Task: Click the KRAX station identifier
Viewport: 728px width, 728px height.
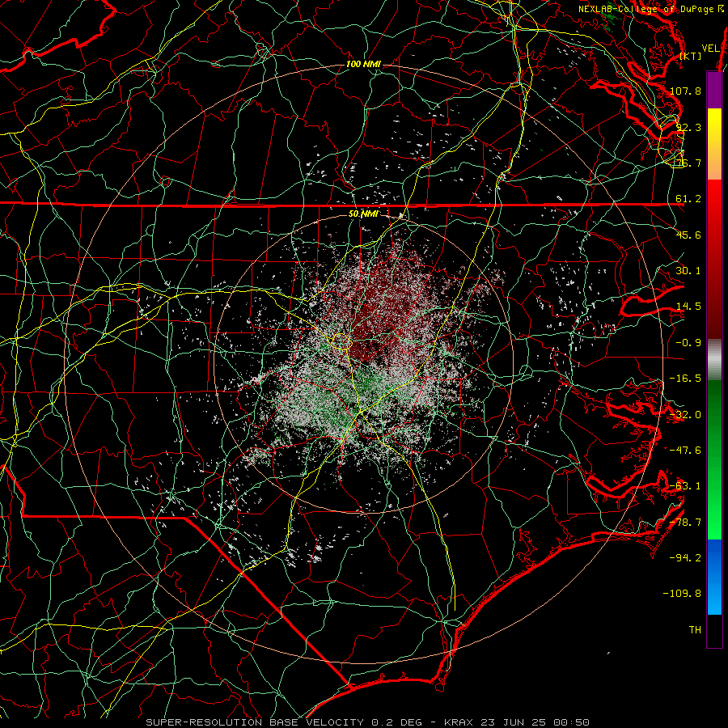Action: [x=459, y=722]
